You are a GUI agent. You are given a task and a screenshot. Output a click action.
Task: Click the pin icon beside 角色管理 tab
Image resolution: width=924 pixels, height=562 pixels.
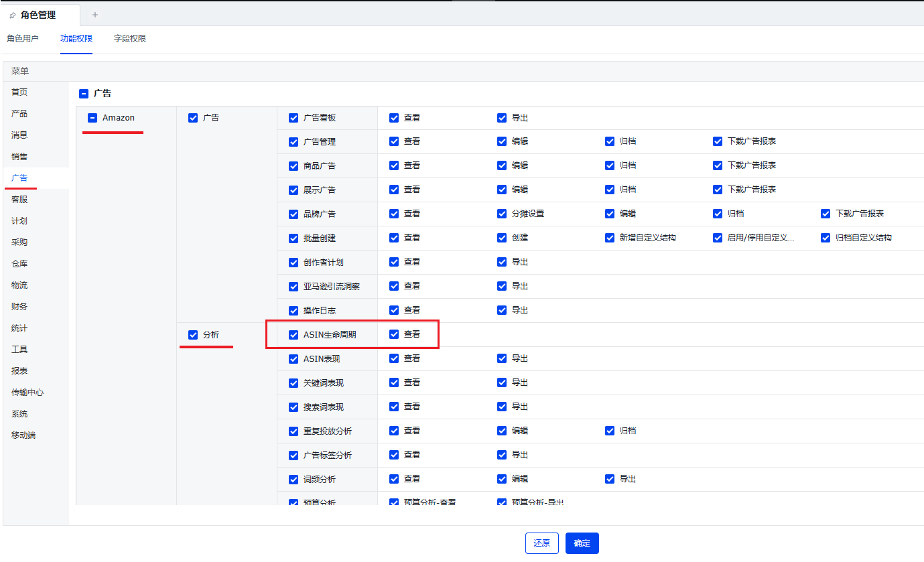coord(13,15)
